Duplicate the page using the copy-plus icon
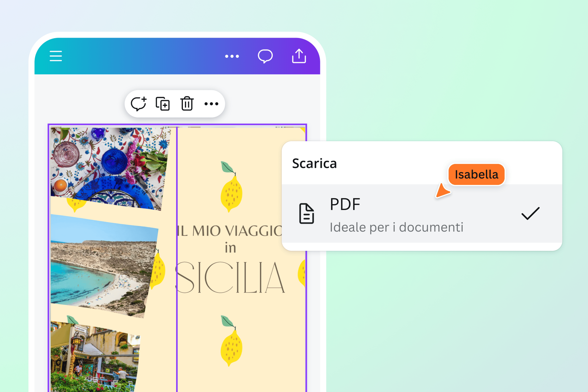 [x=163, y=104]
